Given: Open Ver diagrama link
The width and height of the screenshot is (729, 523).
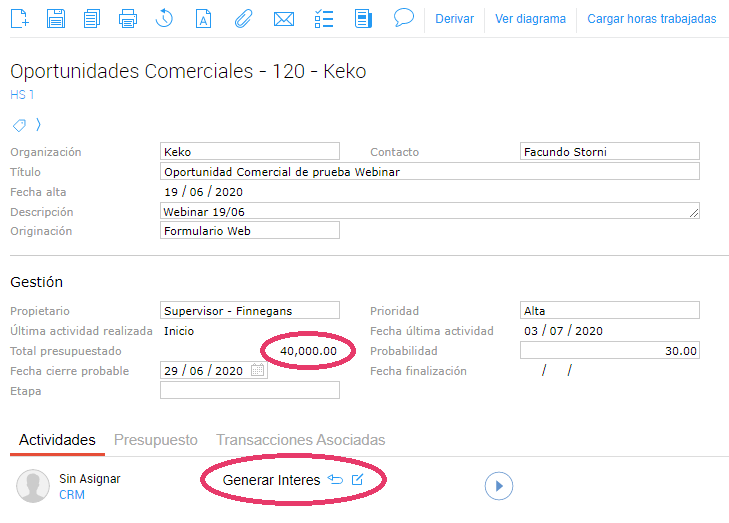Looking at the screenshot, I should pos(530,19).
